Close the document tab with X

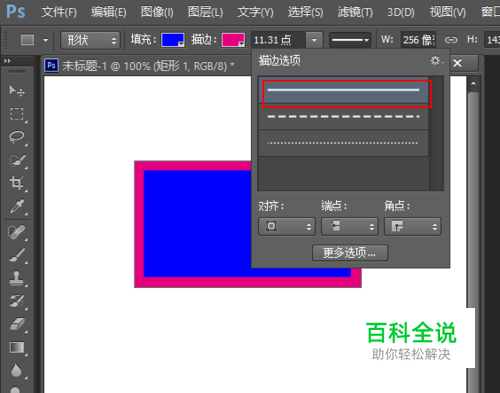point(458,63)
